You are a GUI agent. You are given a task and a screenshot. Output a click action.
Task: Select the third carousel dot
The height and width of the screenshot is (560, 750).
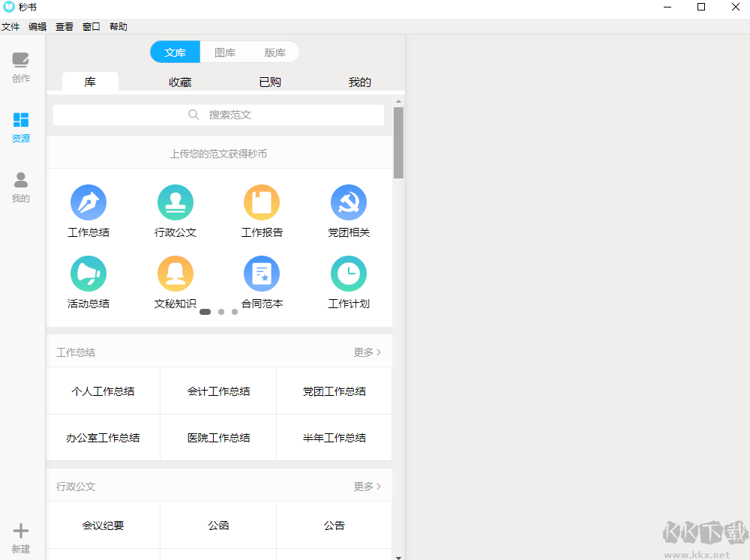235,311
